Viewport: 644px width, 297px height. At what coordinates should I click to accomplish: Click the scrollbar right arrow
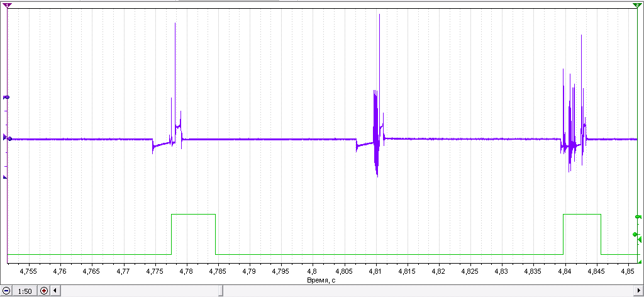point(639,291)
